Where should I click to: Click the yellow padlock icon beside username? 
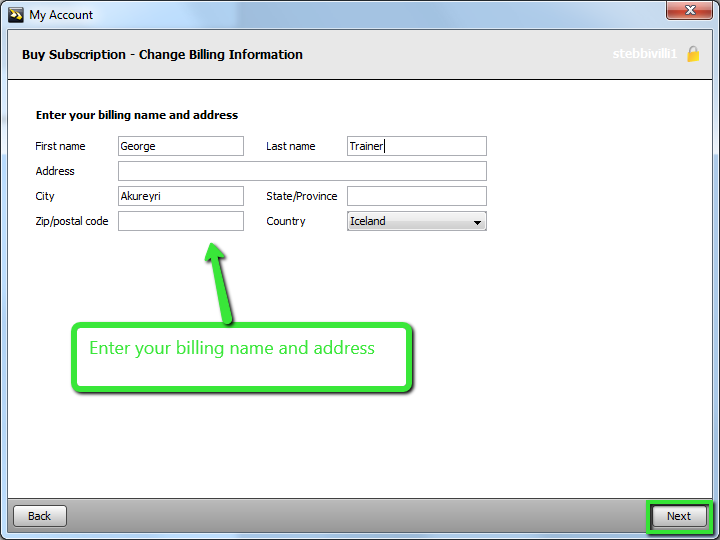pyautogui.click(x=693, y=54)
